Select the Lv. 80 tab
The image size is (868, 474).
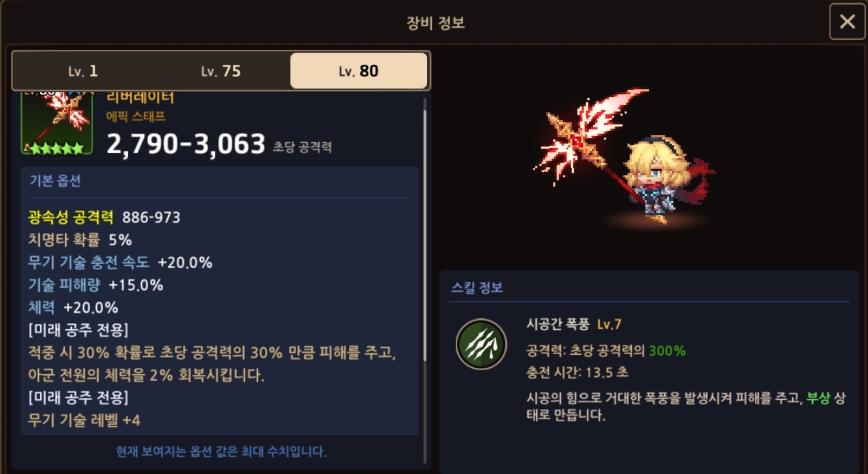tap(359, 71)
